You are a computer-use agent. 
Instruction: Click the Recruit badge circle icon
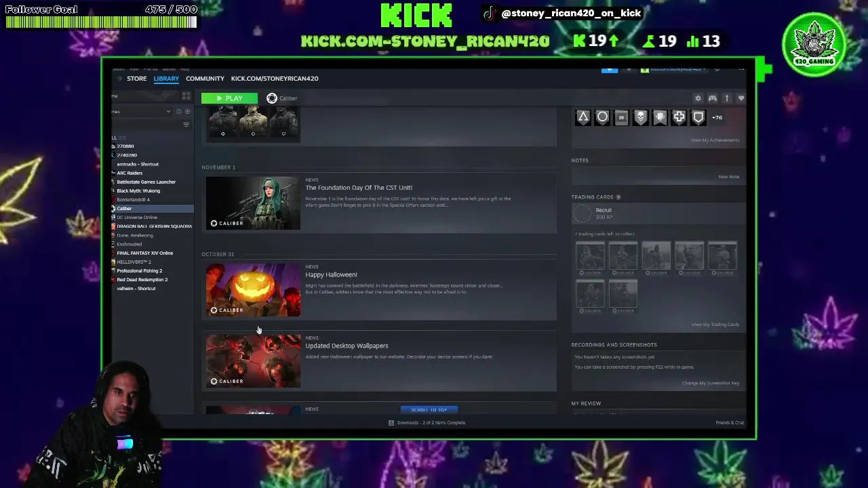click(x=583, y=213)
